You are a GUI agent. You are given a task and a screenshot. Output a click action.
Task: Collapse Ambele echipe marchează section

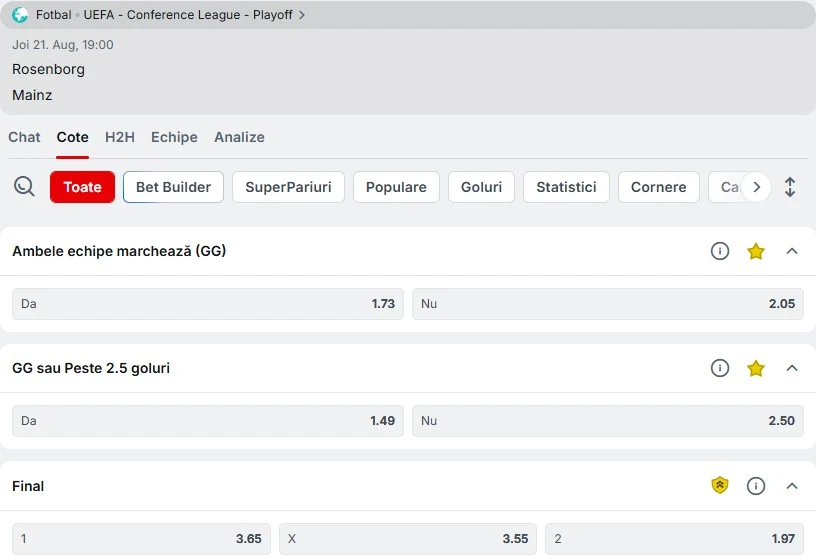coord(792,251)
